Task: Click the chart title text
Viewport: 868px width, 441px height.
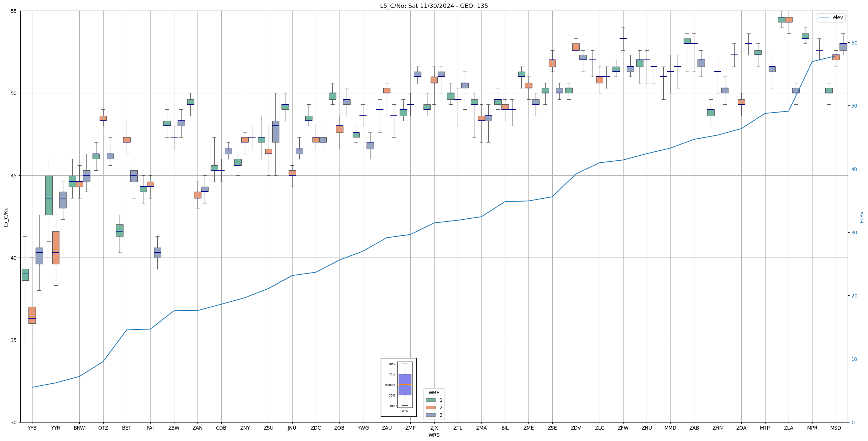Action: 434,6
